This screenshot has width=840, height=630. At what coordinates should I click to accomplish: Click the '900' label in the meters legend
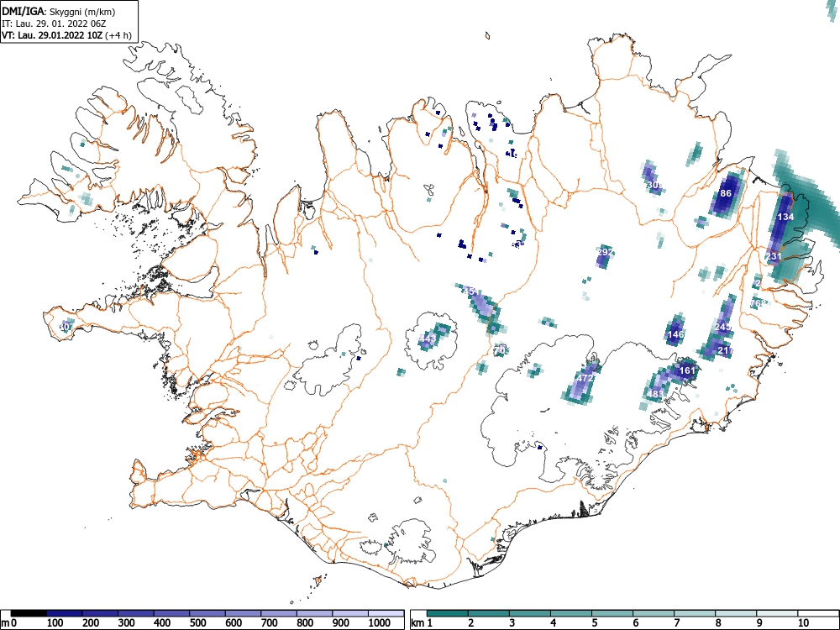(x=341, y=623)
